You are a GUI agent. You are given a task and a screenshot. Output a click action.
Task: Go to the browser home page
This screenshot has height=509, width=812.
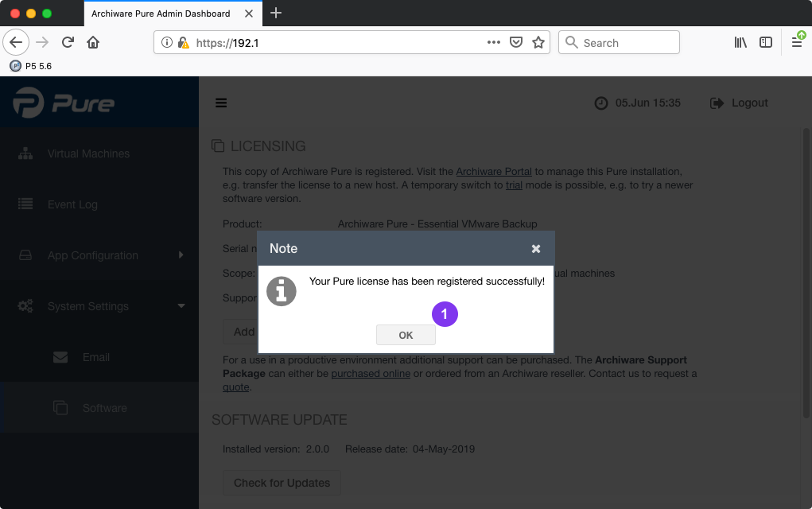pyautogui.click(x=93, y=43)
